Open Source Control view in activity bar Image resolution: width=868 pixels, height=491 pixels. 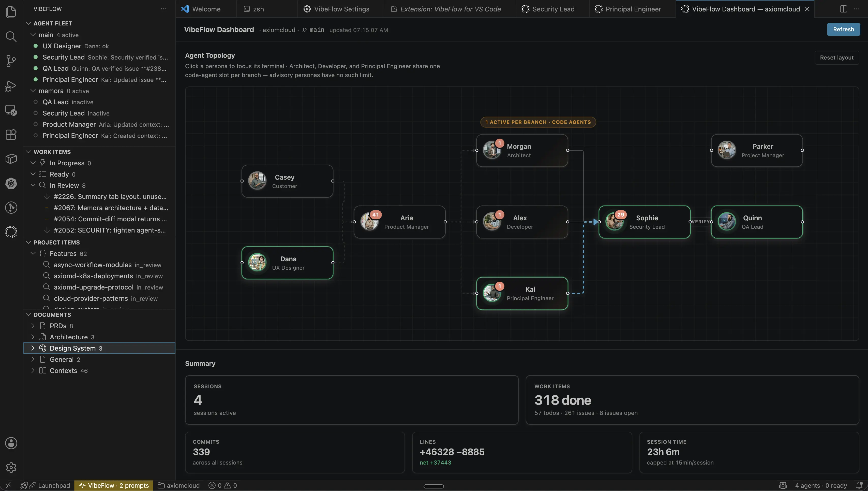(x=11, y=61)
